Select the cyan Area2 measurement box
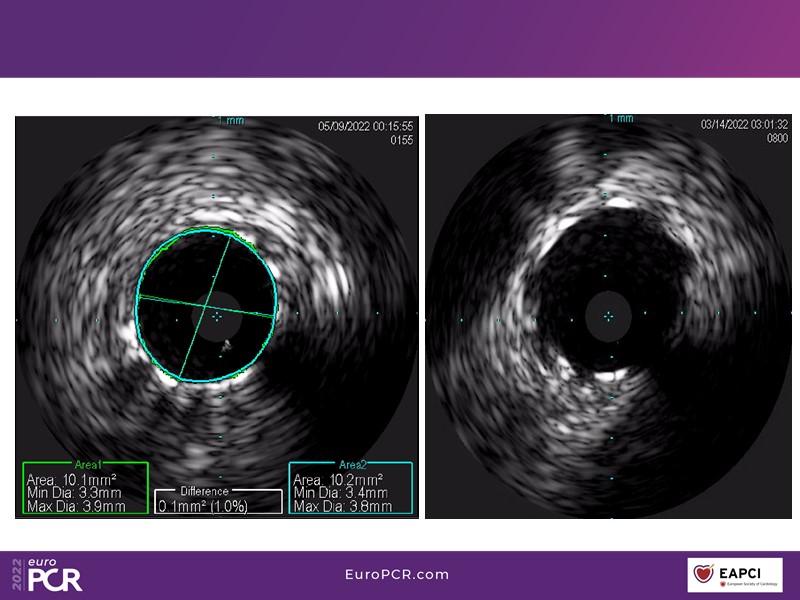This screenshot has width=800, height=600. pyautogui.click(x=350, y=488)
